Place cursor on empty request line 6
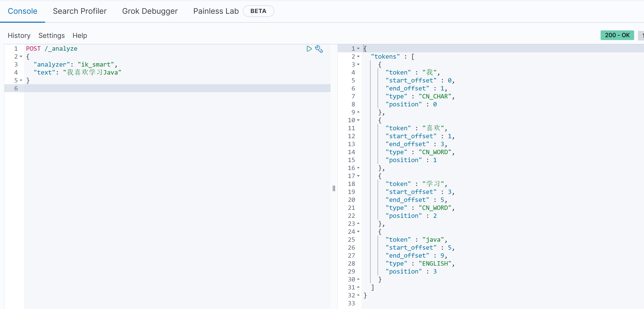Viewport: 644px width, 309px height. click(150, 88)
